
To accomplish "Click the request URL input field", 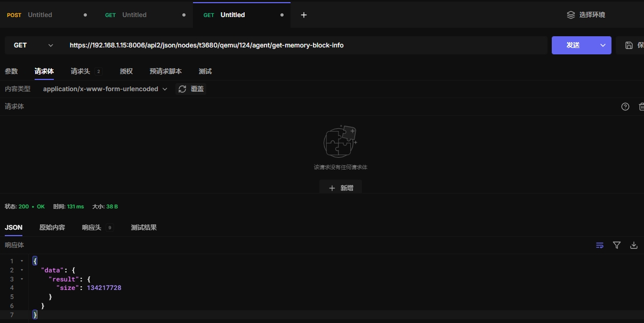I will 304,45.
